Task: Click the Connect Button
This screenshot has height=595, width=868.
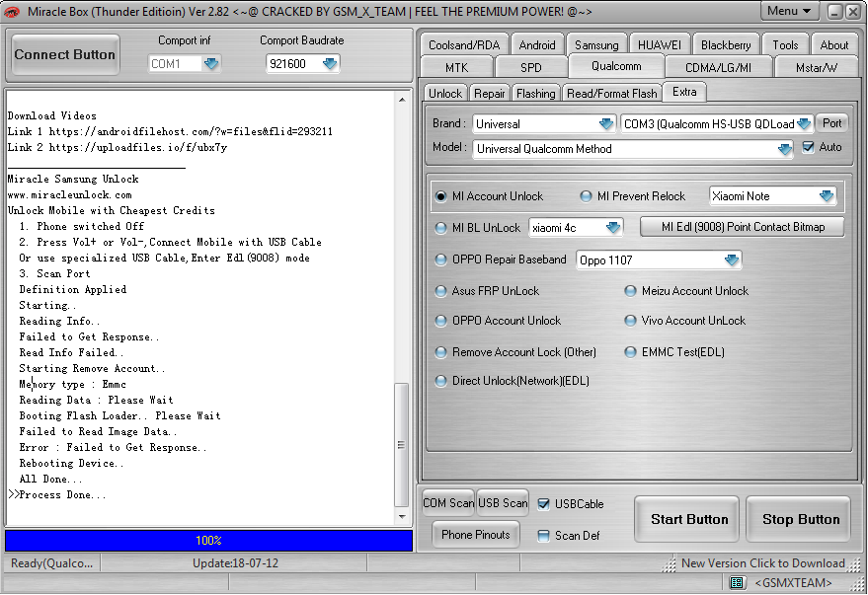Action: (x=65, y=54)
